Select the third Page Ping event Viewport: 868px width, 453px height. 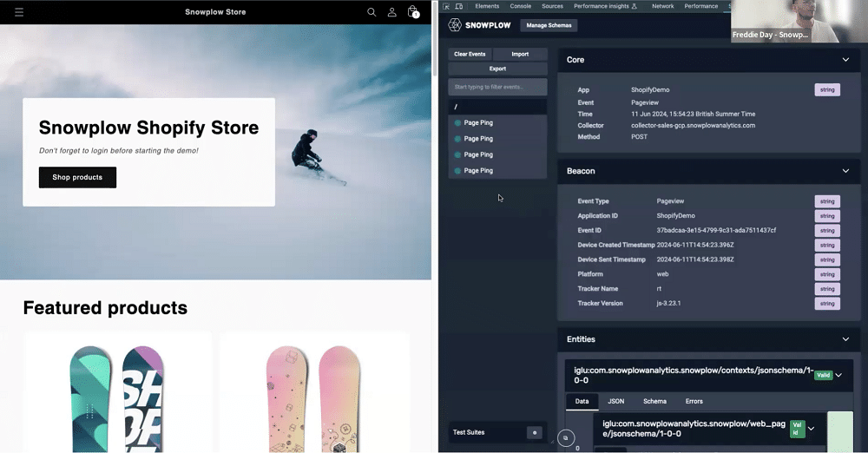pyautogui.click(x=497, y=155)
